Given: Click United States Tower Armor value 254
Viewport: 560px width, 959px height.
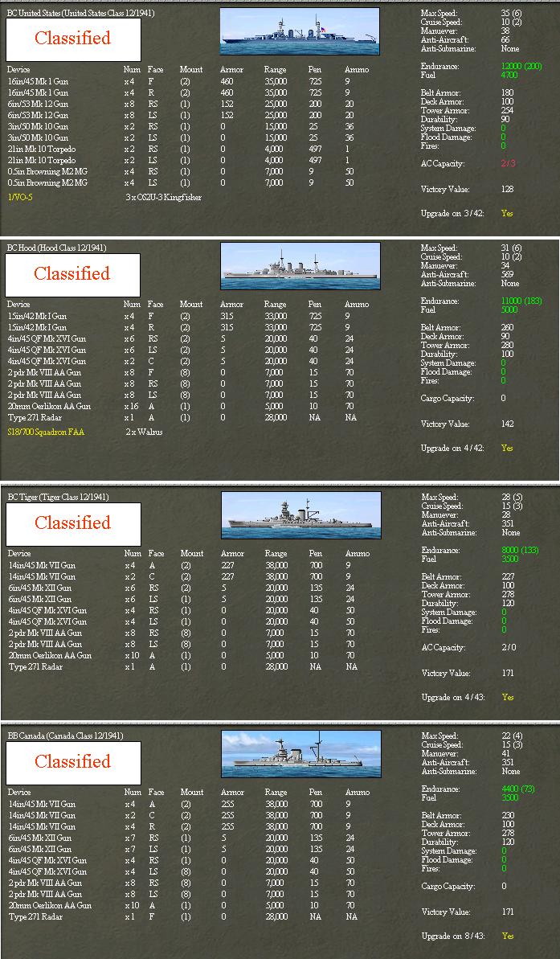Looking at the screenshot, I should [x=508, y=111].
